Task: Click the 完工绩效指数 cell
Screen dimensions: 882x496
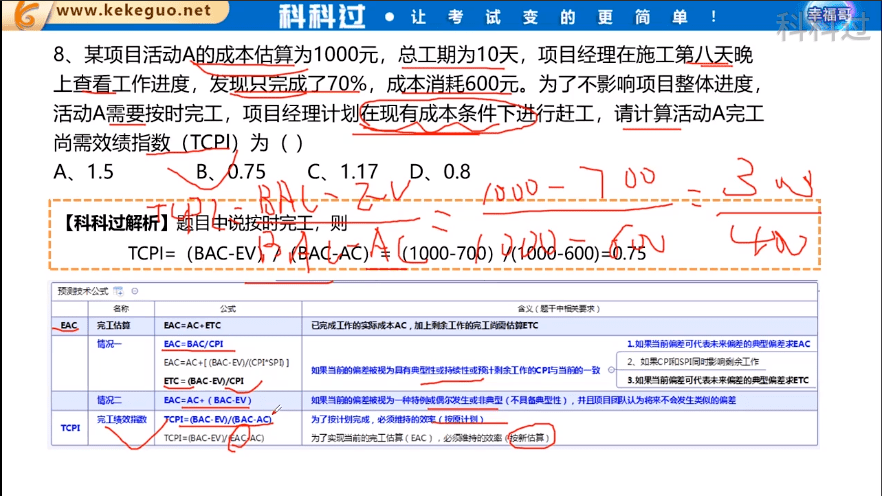Action: click(122, 419)
